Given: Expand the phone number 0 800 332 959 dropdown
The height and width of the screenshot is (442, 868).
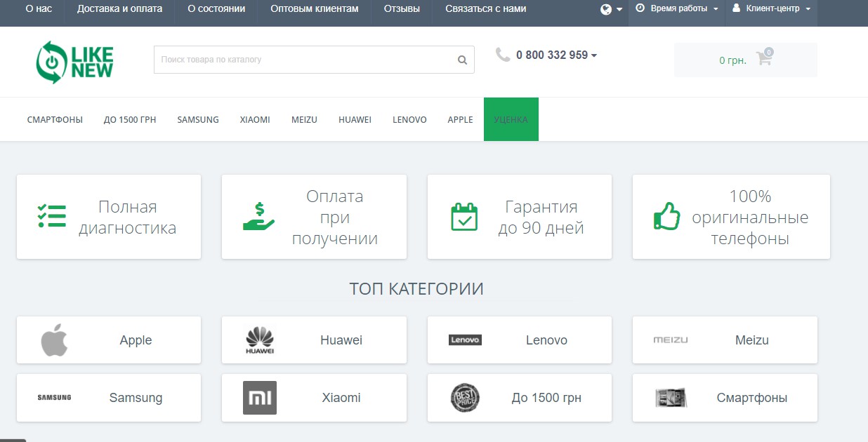Looking at the screenshot, I should click(556, 55).
